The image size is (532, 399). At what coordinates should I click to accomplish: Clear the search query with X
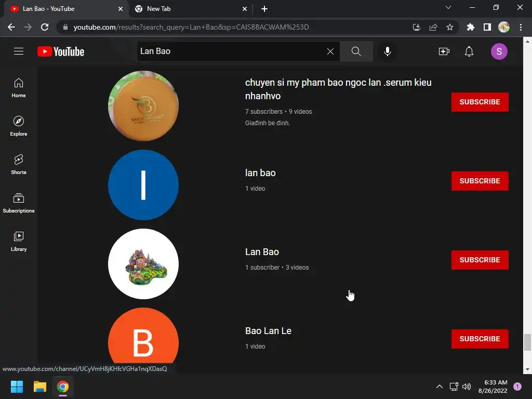pos(330,51)
